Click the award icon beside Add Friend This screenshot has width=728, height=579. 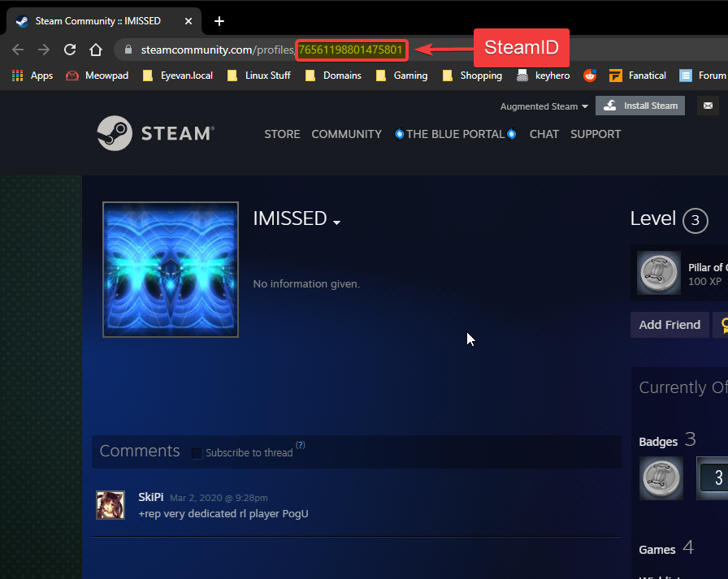[x=722, y=325]
